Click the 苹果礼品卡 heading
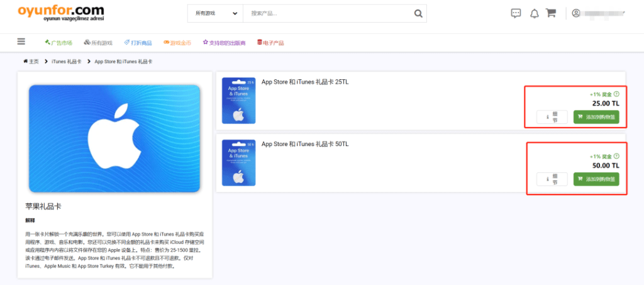Viewport: 644px width, 285px height. (43, 206)
